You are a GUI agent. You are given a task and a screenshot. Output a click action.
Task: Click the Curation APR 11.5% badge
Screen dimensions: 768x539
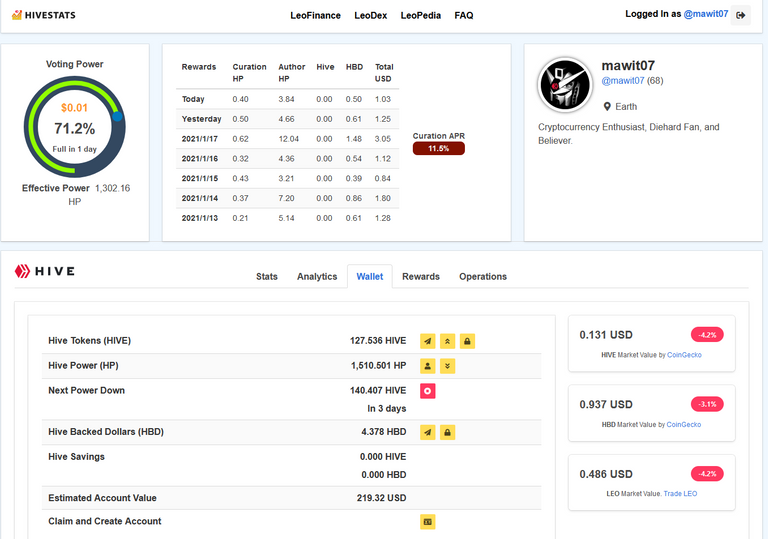(x=438, y=148)
